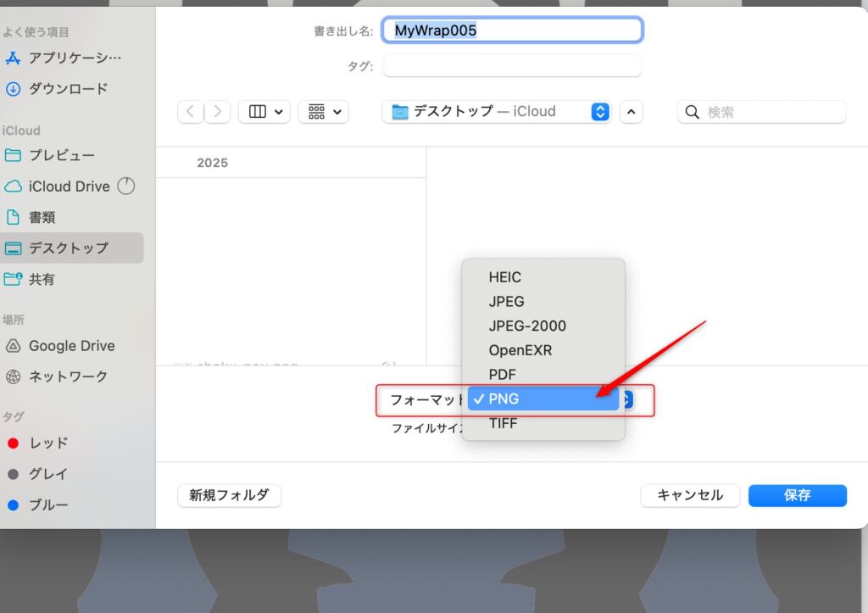This screenshot has width=868, height=613.
Task: Click the Save button
Action: pos(797,496)
